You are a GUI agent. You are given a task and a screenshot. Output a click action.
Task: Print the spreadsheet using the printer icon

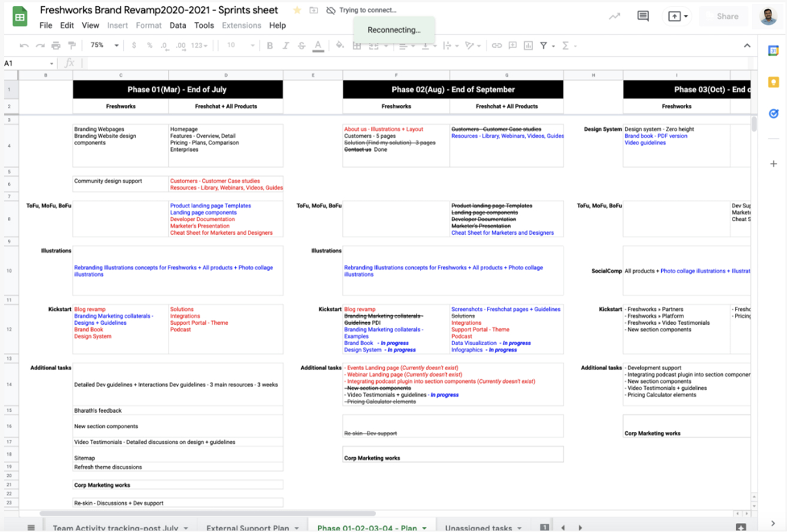coord(56,46)
